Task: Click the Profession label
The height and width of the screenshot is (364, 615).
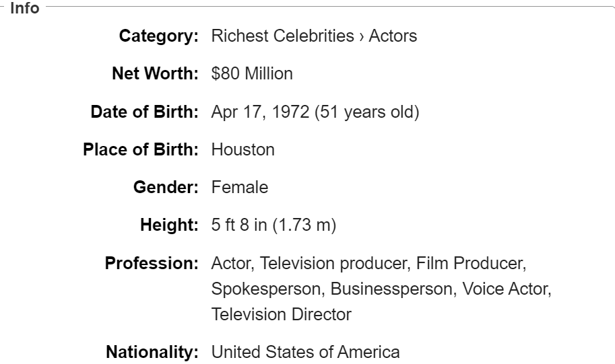Action: (x=152, y=263)
